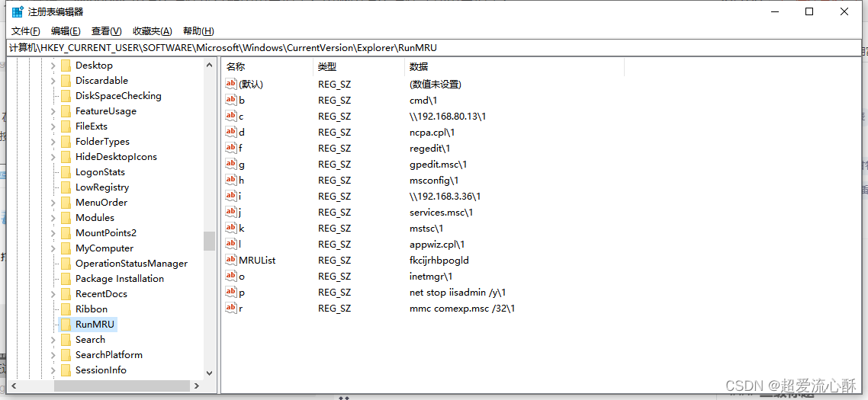Click the string icon of value b
868x400 pixels.
[x=231, y=100]
